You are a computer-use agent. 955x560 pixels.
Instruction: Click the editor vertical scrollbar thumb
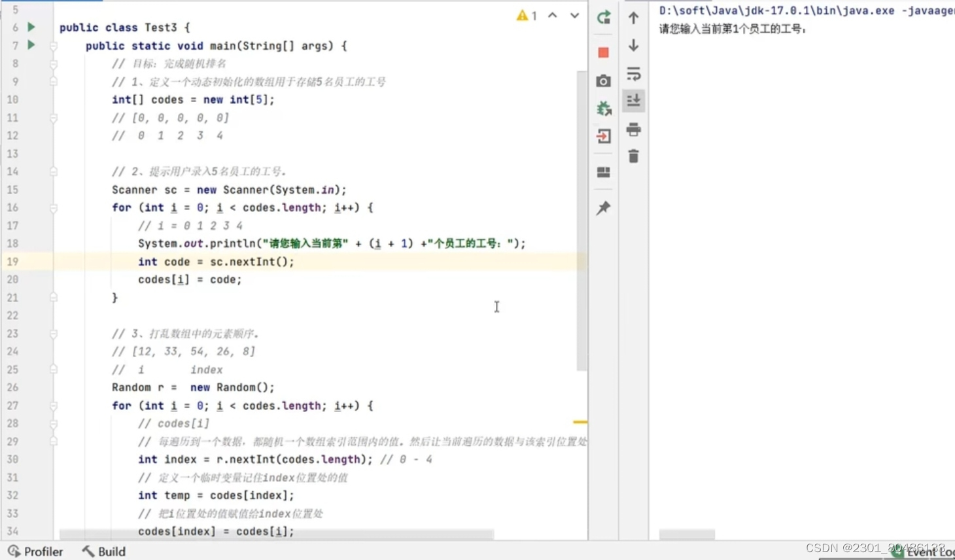click(x=582, y=220)
